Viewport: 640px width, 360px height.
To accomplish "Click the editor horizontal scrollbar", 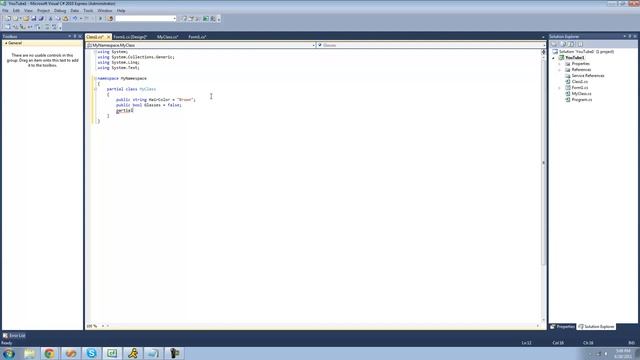I will [x=322, y=326].
